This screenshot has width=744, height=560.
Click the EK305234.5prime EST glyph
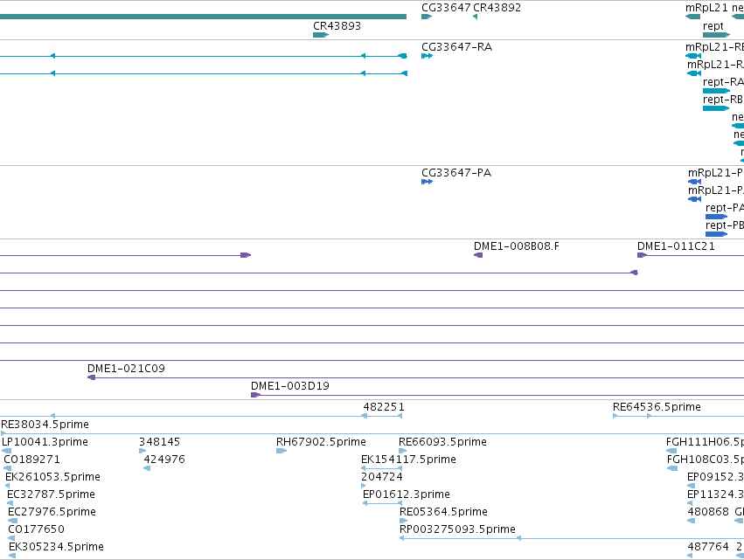coord(12,556)
